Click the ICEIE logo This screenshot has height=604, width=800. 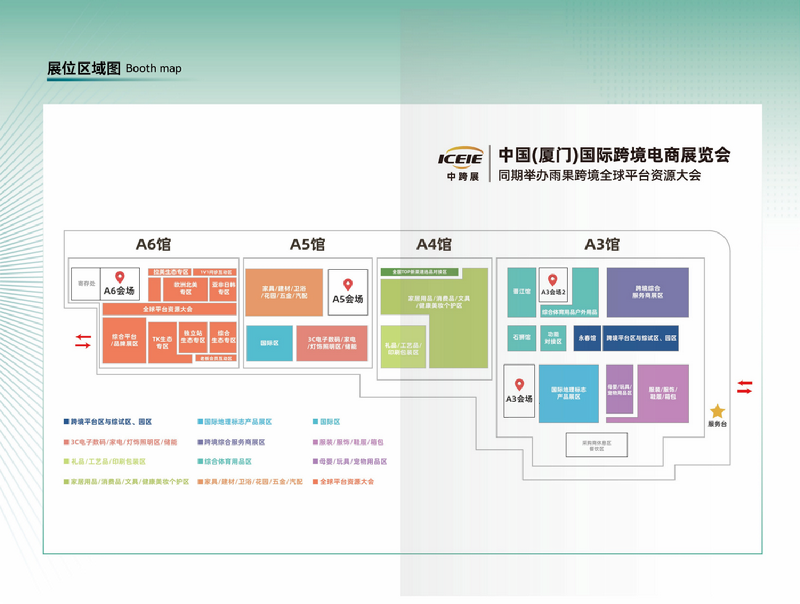460,157
